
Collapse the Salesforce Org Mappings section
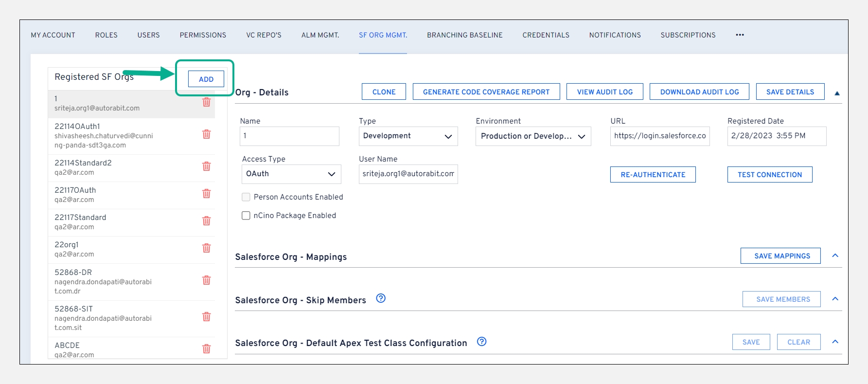(x=835, y=256)
